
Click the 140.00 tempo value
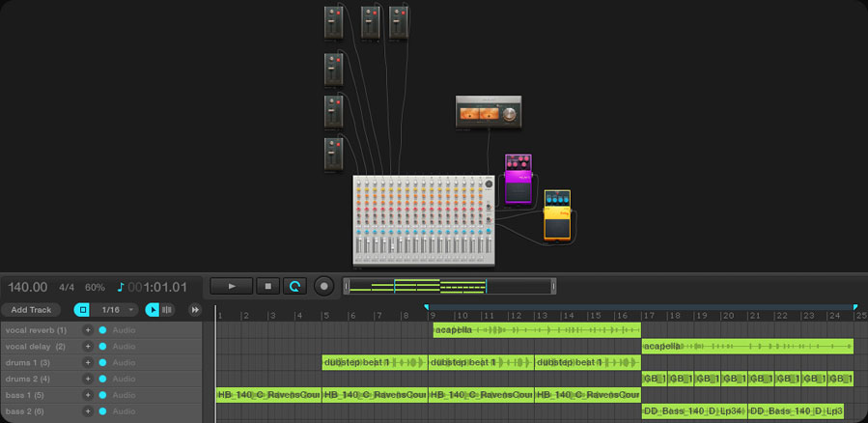click(28, 288)
